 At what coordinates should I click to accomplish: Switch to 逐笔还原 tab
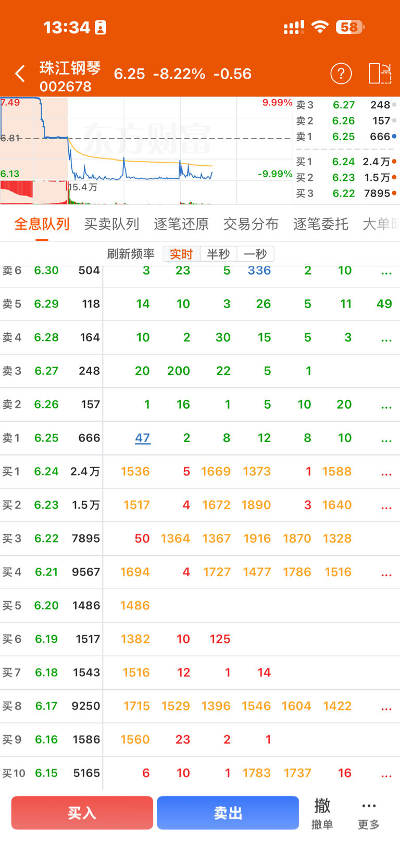click(181, 224)
